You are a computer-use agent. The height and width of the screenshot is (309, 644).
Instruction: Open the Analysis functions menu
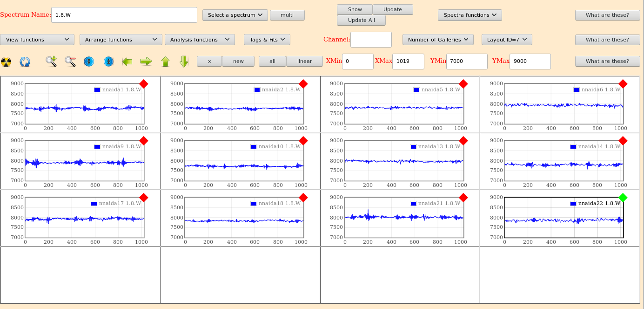200,40
